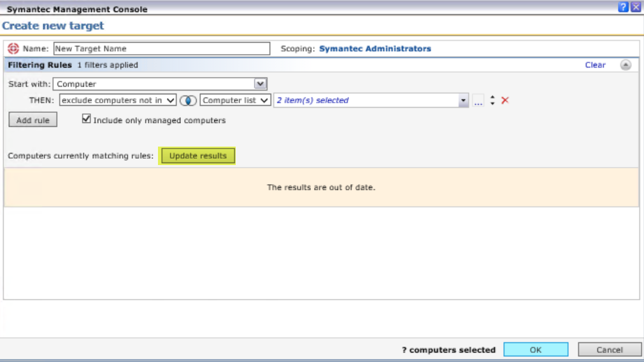This screenshot has height=362, width=644.
Task: Collapse the Filtering Rules section
Action: tap(626, 65)
